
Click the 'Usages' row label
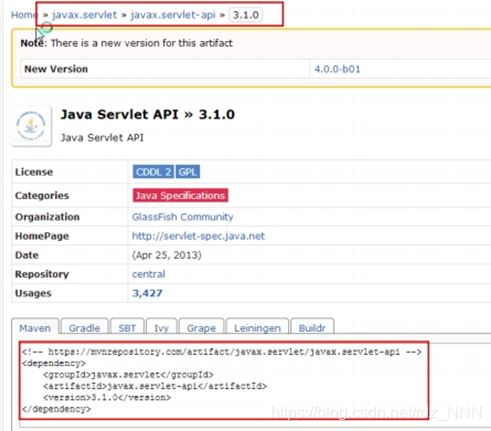(x=33, y=293)
